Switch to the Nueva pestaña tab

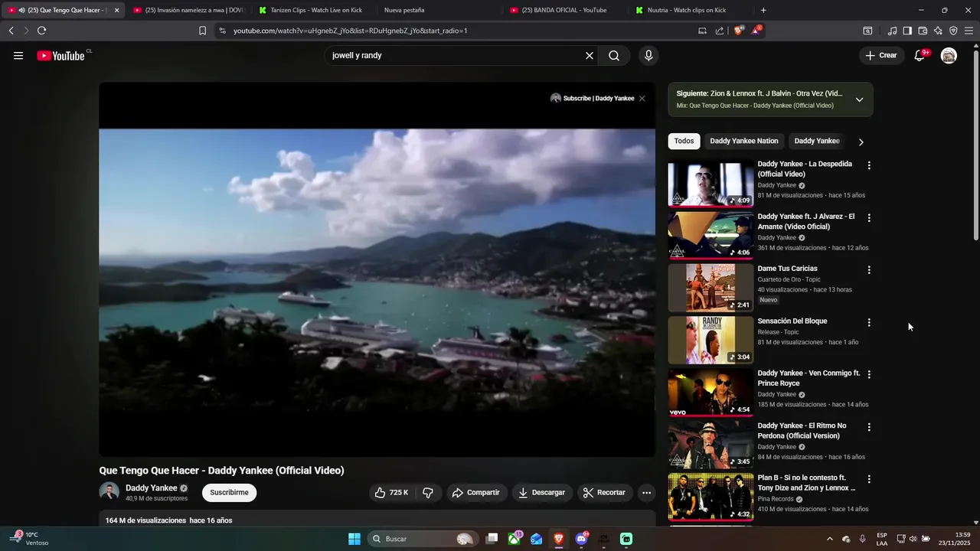point(438,10)
